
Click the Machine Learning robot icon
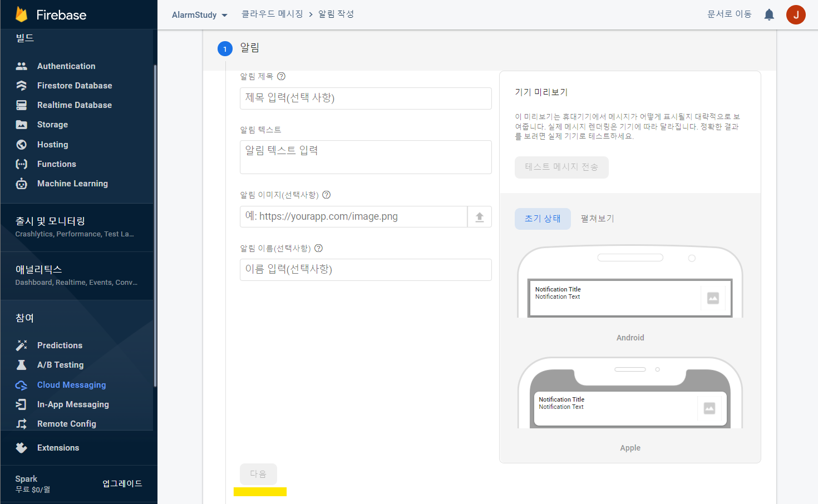pyautogui.click(x=22, y=184)
